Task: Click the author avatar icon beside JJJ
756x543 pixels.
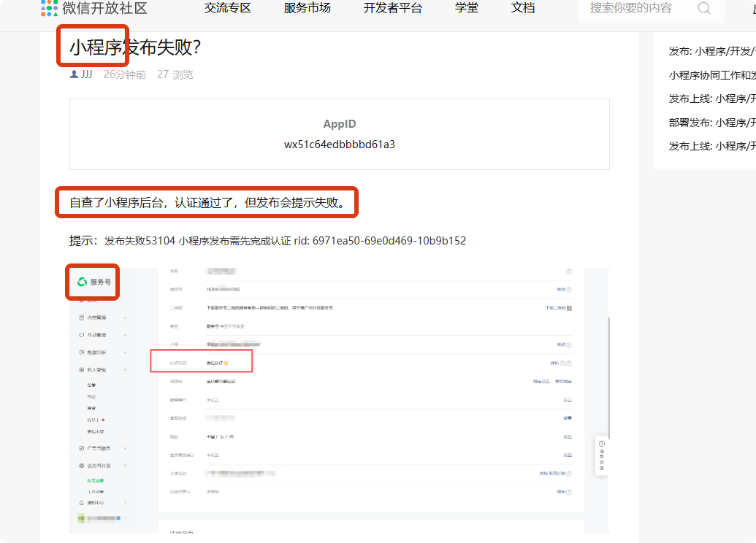Action: tap(74, 74)
